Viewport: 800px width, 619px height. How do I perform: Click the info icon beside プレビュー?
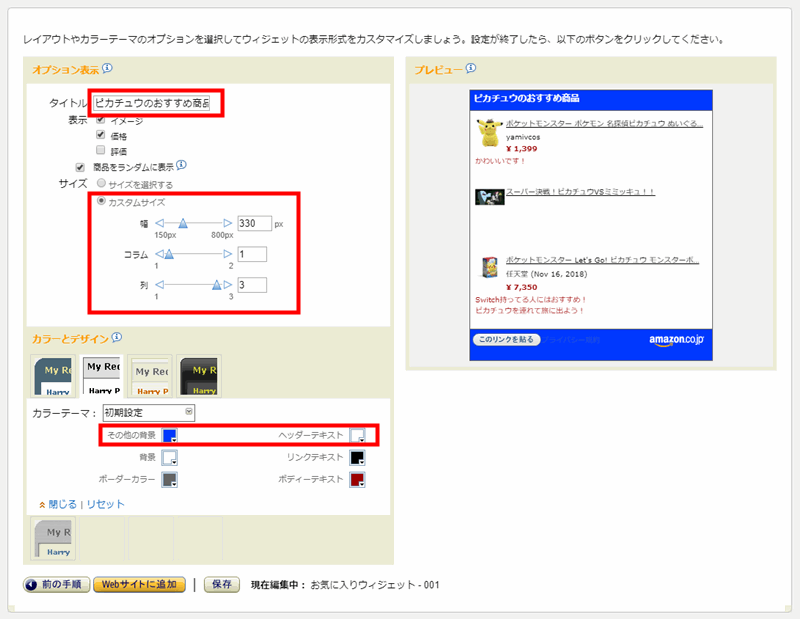tap(471, 68)
